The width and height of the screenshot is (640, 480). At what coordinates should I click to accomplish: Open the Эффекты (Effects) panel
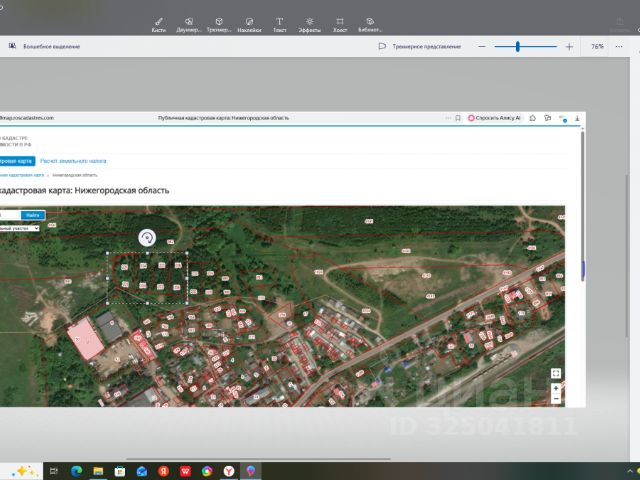click(x=310, y=23)
